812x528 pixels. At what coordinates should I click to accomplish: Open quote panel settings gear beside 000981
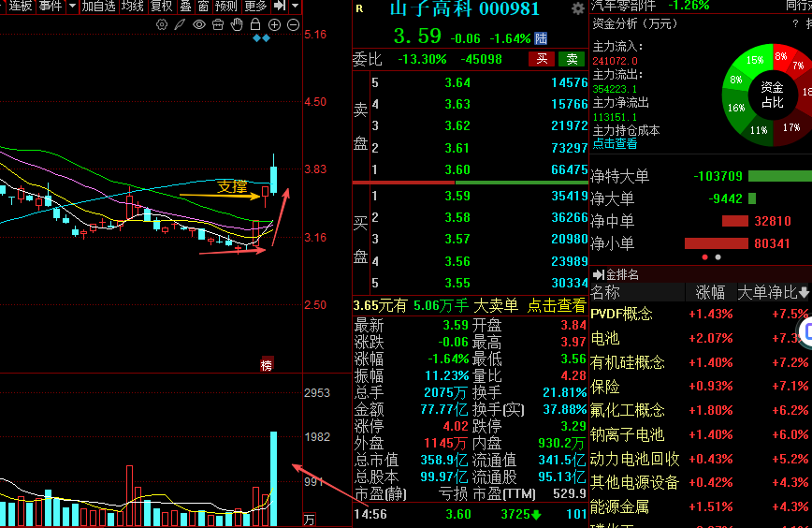coord(578,8)
